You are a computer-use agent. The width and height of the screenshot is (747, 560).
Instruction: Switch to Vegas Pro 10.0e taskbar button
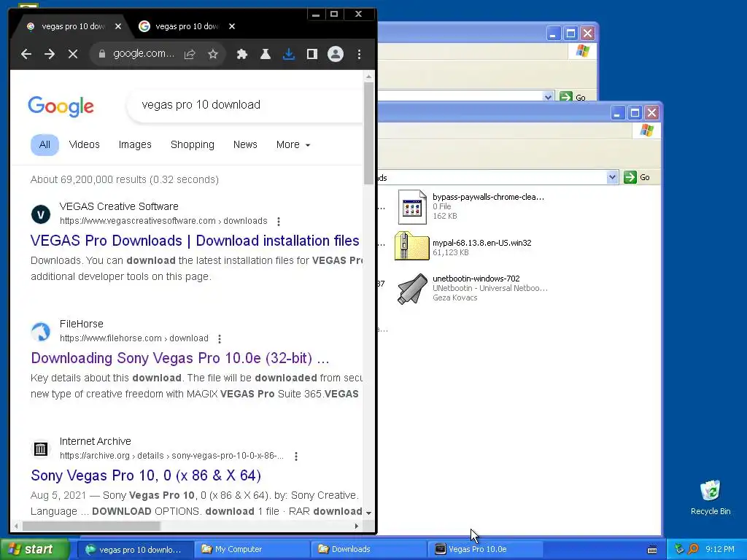pos(484,550)
